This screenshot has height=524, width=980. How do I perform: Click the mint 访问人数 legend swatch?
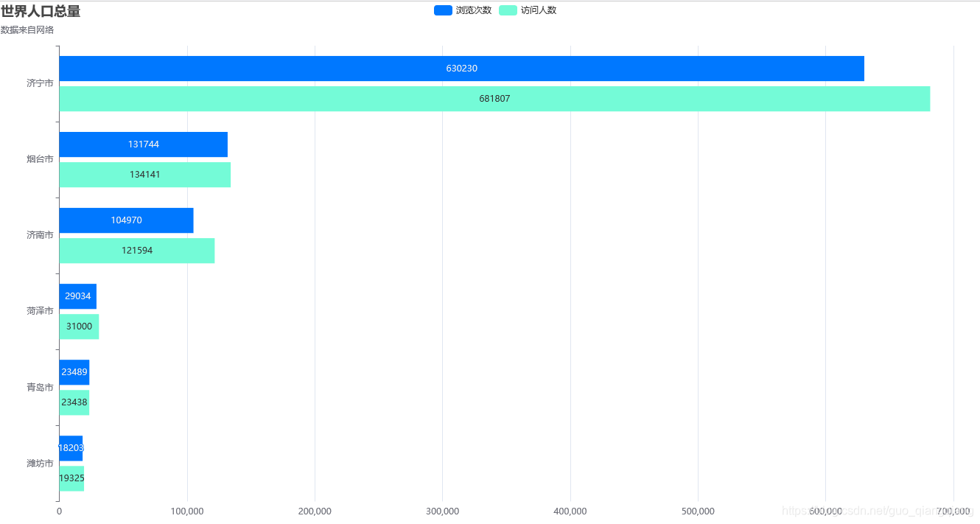pos(508,10)
